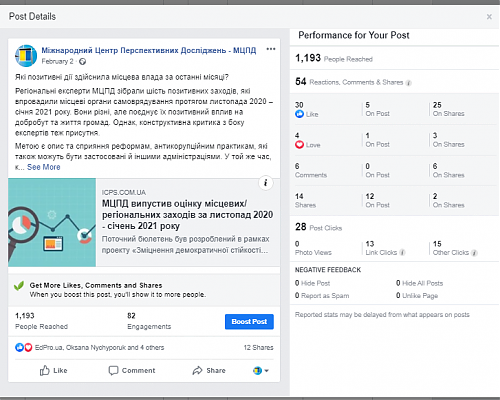Open the article headline МЦПД випустив оцінку
Image resolution: width=500 pixels, height=400 pixels.
coord(187,215)
